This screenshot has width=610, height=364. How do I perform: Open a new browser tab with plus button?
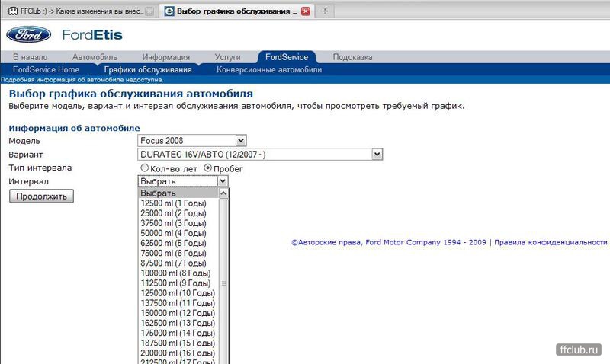[325, 11]
